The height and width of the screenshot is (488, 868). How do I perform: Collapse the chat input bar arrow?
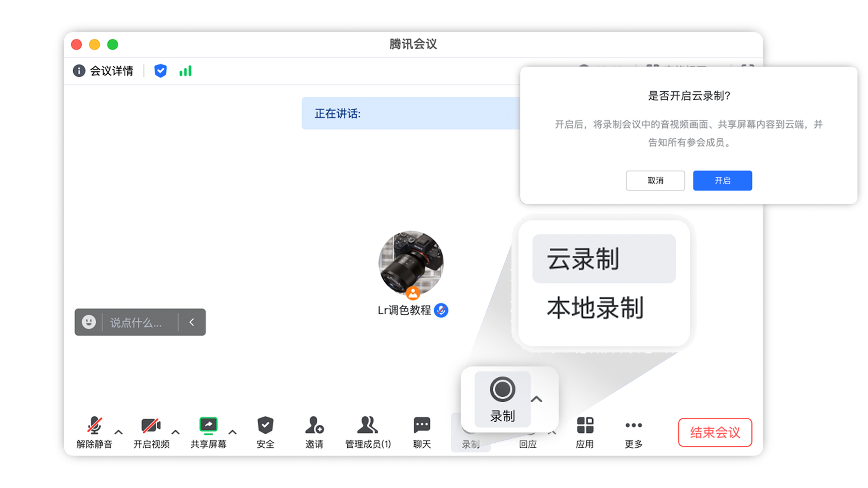[x=192, y=322]
